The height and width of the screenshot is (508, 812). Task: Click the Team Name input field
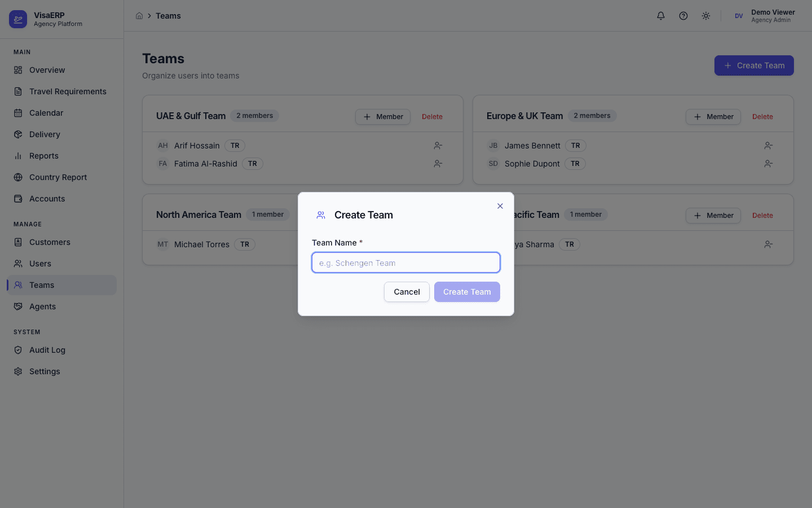[x=405, y=262]
